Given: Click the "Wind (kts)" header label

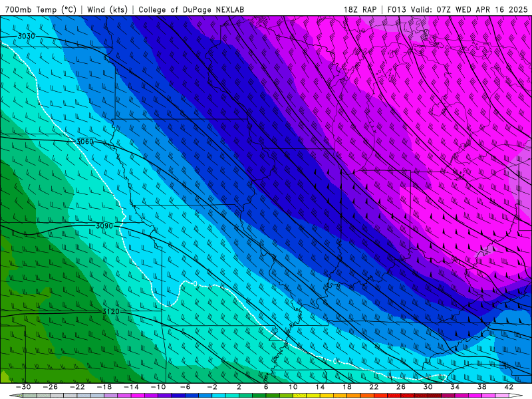Looking at the screenshot, I should tap(107, 10).
